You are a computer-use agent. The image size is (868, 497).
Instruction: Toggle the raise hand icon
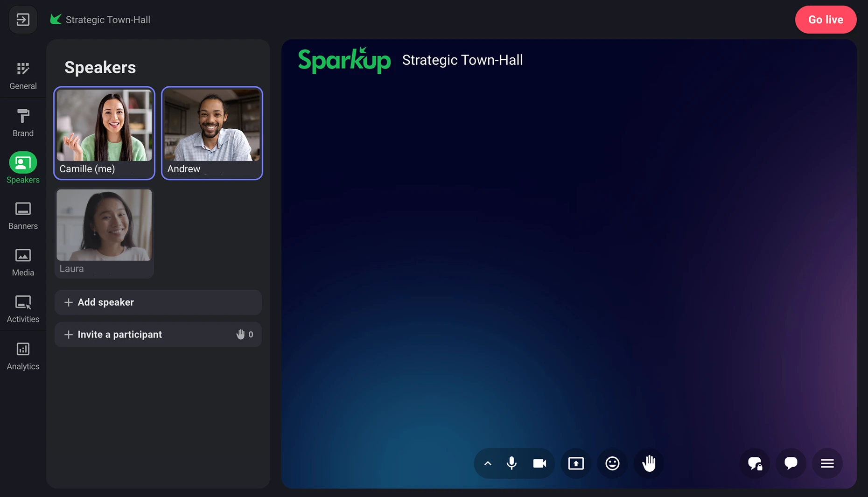[649, 463]
